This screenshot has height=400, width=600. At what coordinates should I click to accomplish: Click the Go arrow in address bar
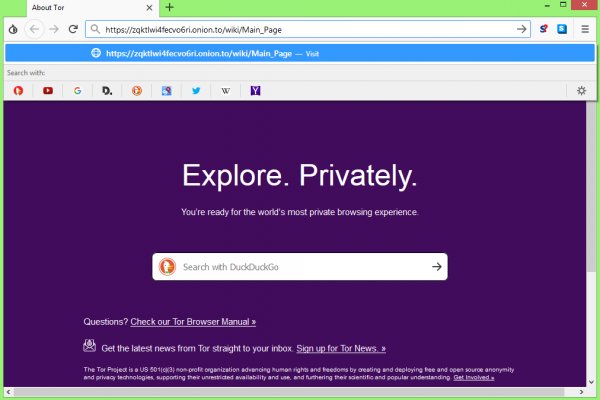click(x=521, y=29)
